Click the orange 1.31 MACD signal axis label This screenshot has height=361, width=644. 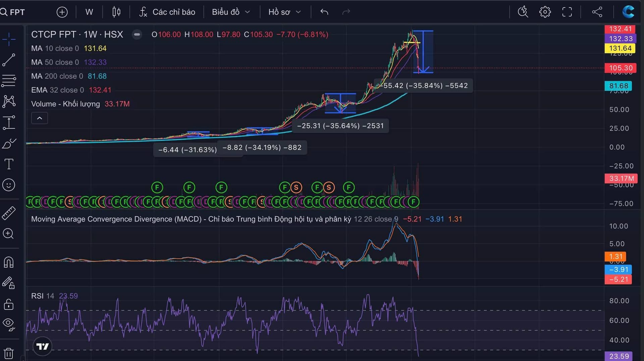(x=615, y=257)
